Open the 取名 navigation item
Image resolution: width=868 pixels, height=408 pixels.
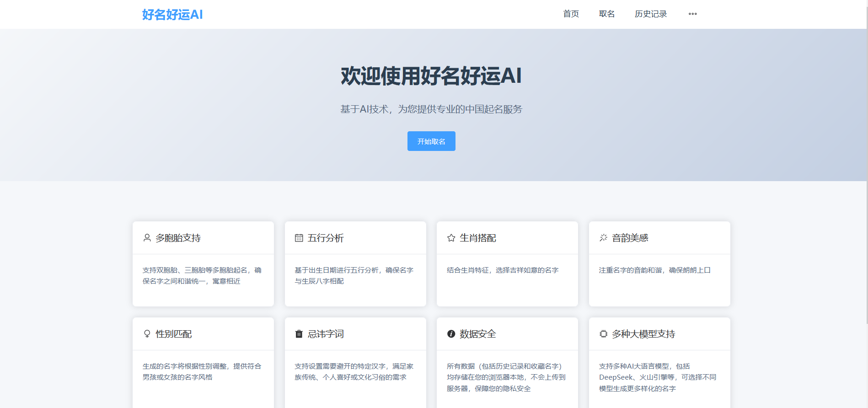[x=606, y=14]
